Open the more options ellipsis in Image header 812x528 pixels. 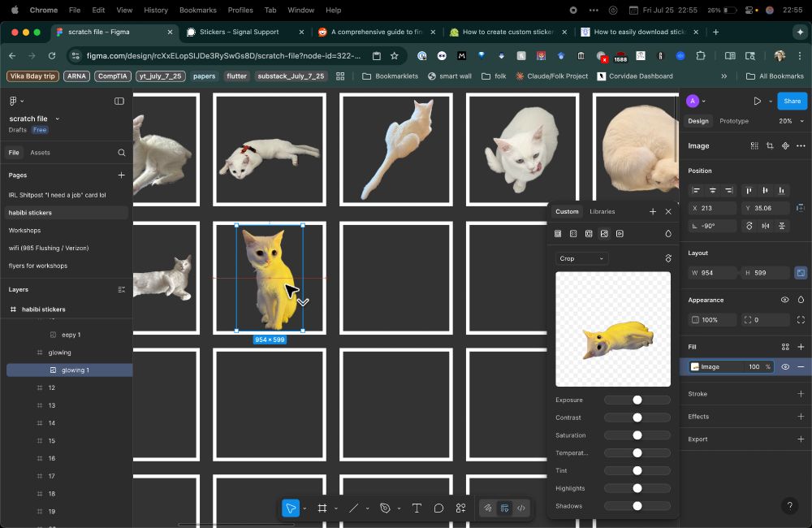[801, 146]
